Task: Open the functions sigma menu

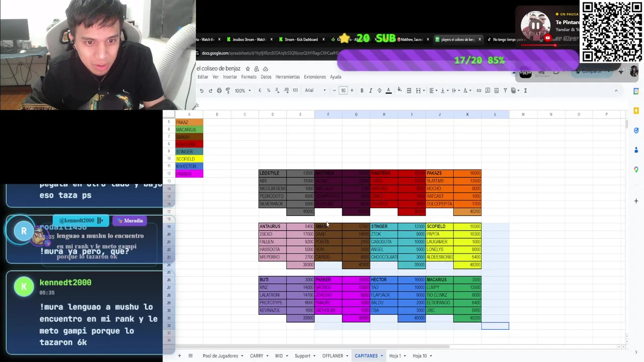Action: [525, 90]
